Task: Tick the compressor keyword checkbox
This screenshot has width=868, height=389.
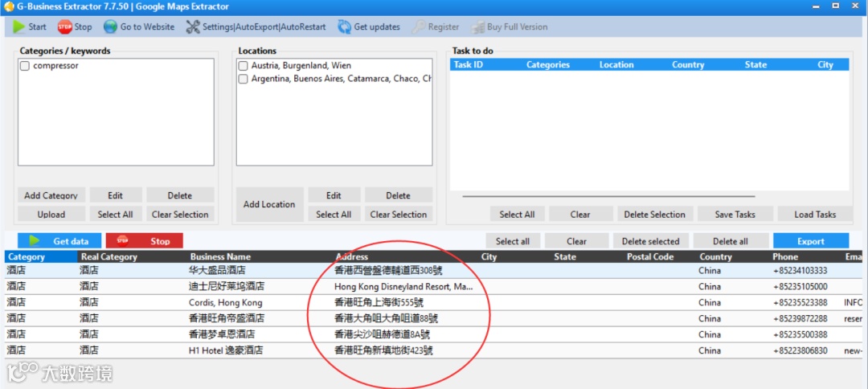Action: (x=25, y=66)
